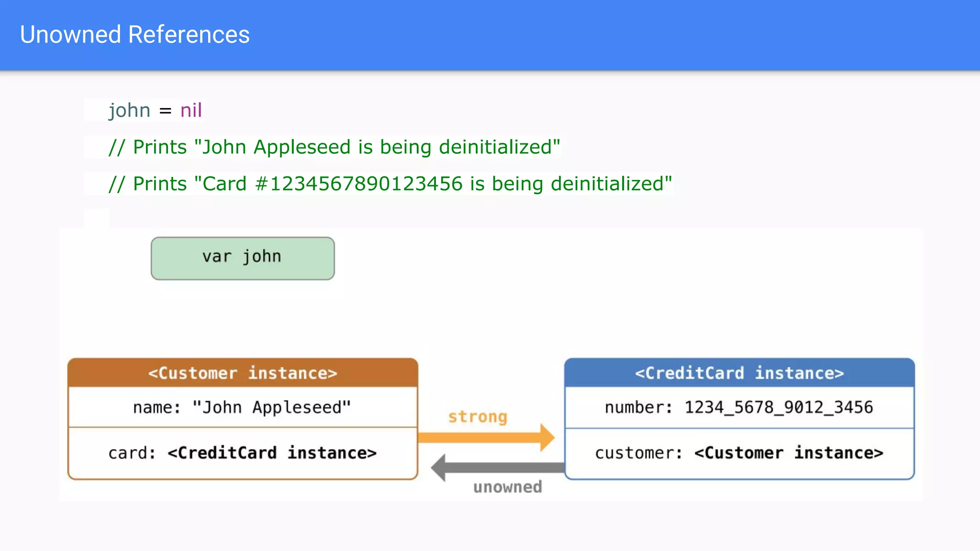
Task: Click the orange strong arrow
Action: pyautogui.click(x=479, y=437)
